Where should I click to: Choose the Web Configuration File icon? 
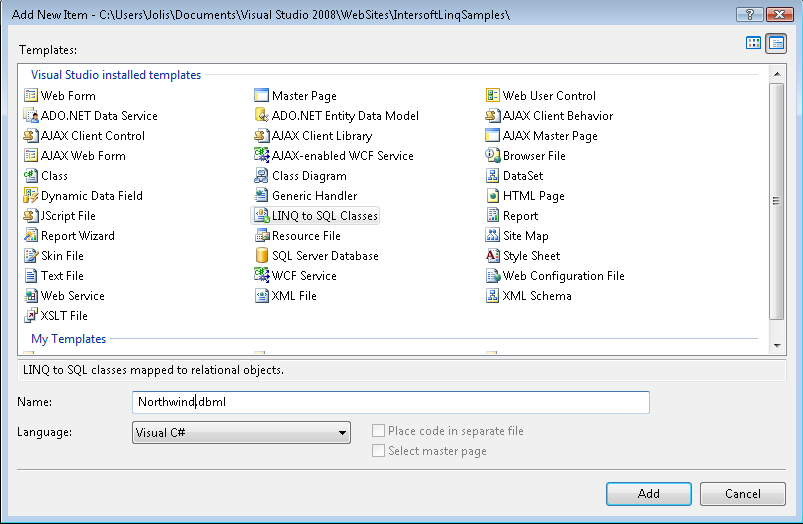click(493, 275)
